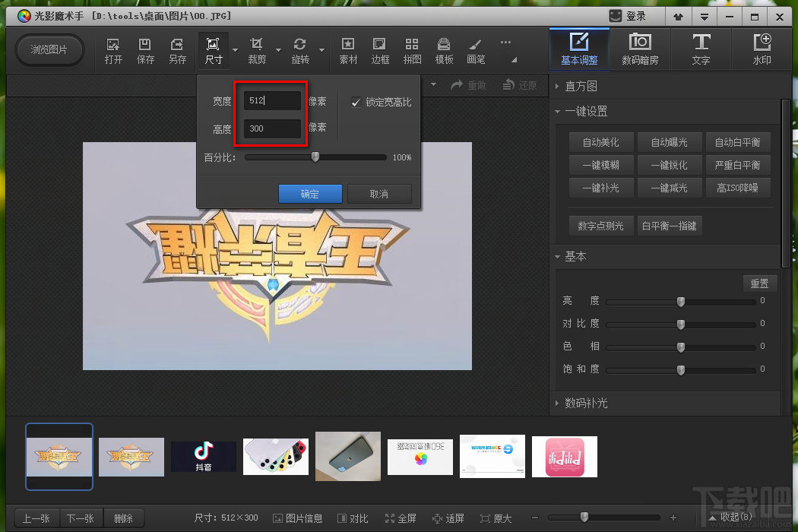
Task: Open the 拼图 collage tool
Action: [x=412, y=50]
